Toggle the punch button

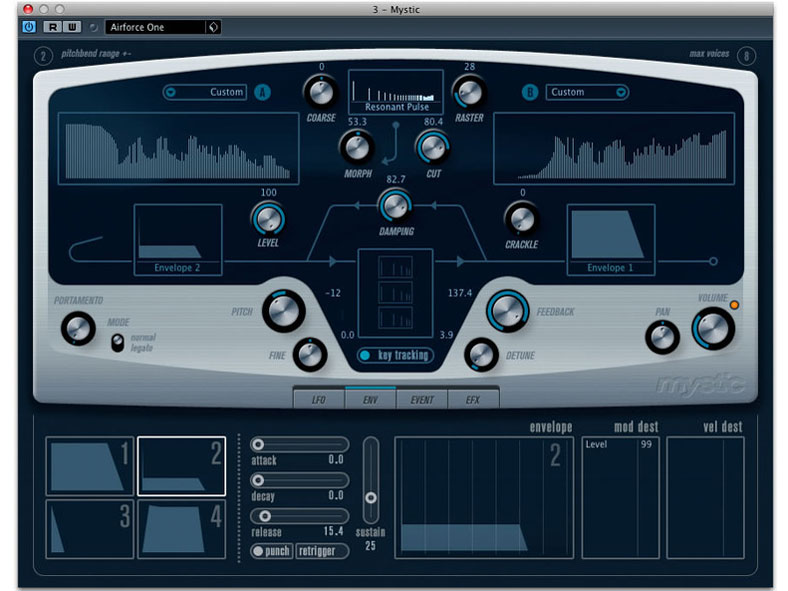272,551
